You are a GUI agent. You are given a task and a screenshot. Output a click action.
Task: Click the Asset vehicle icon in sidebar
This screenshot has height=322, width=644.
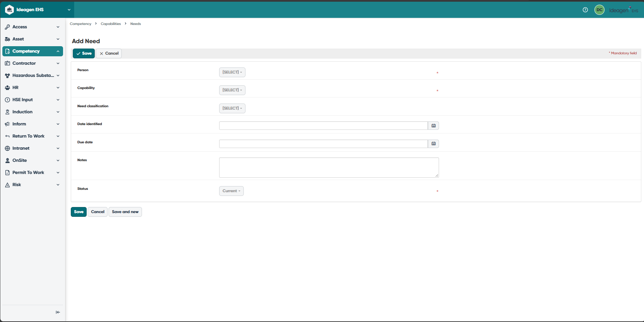pyautogui.click(x=7, y=39)
